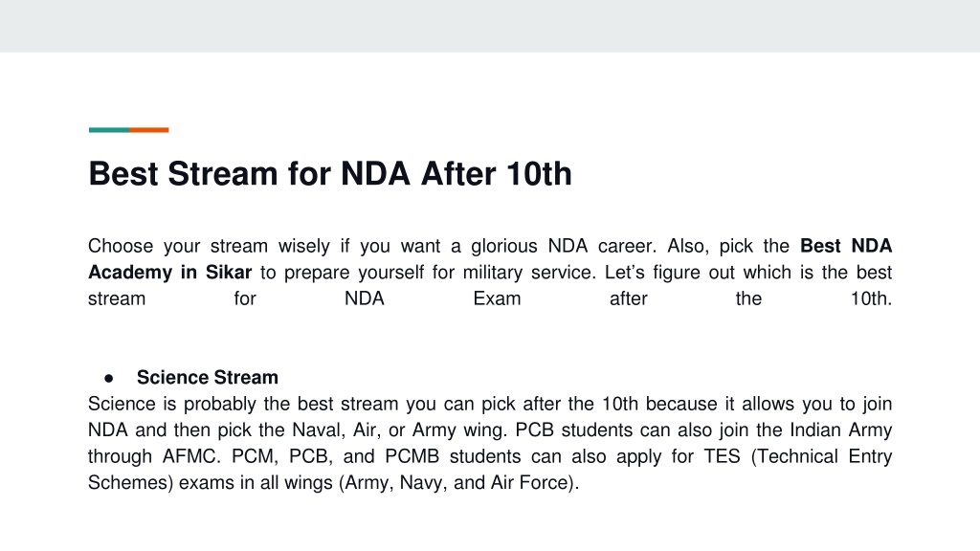Click "10th." at the end of the intro paragraph

tap(871, 298)
